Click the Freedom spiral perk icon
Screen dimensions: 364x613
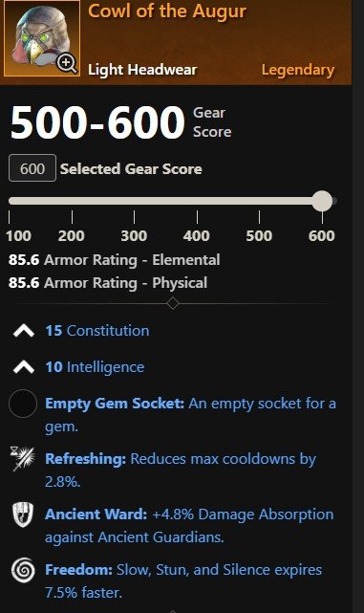23,570
